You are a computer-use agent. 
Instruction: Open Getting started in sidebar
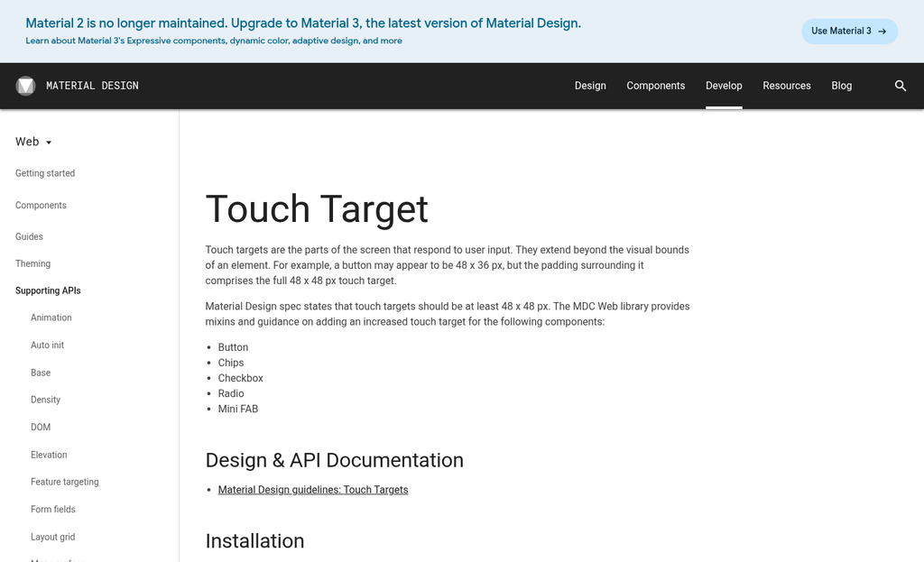coord(45,173)
